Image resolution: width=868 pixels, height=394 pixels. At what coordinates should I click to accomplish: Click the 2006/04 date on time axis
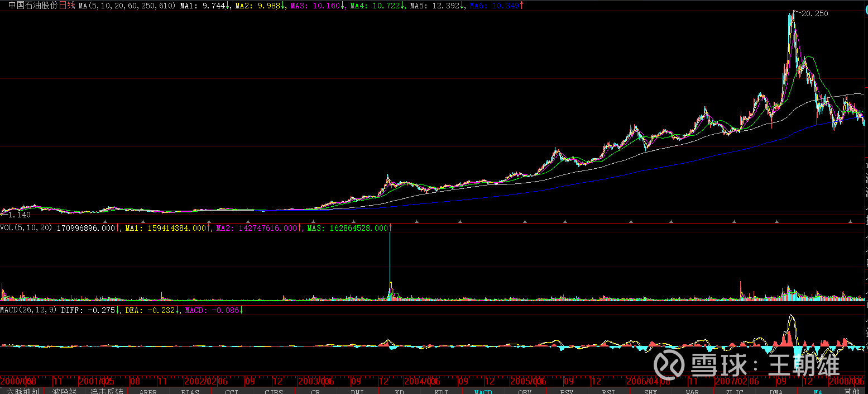[642, 381]
